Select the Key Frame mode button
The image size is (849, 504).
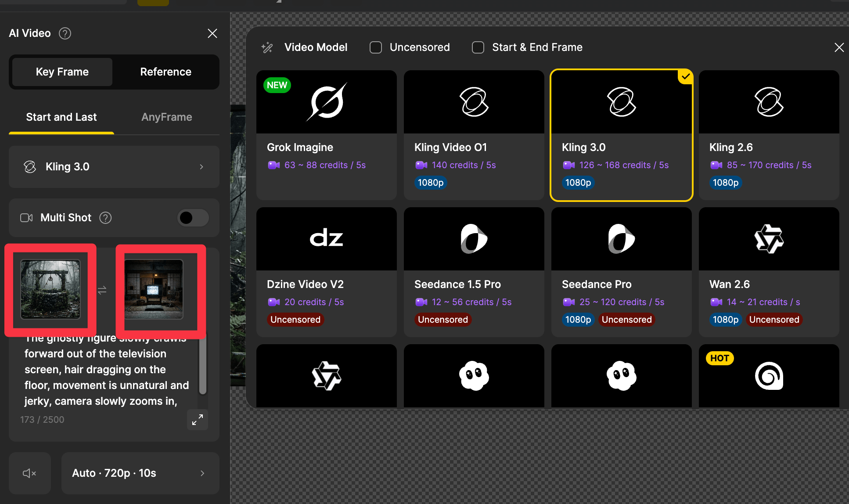click(62, 72)
